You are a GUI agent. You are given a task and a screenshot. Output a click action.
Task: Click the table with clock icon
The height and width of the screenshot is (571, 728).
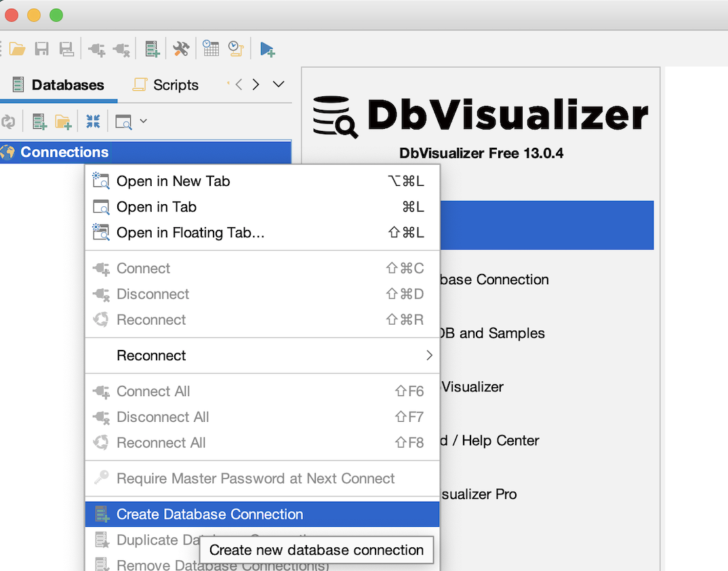(211, 49)
